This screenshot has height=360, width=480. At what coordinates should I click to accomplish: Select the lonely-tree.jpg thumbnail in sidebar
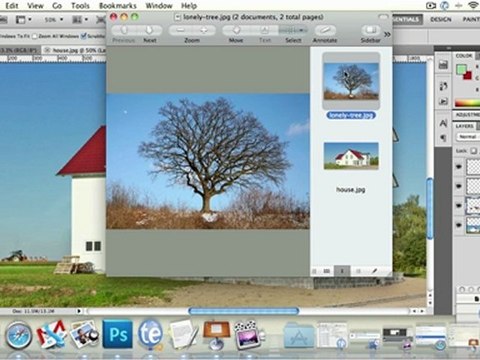pyautogui.click(x=351, y=81)
